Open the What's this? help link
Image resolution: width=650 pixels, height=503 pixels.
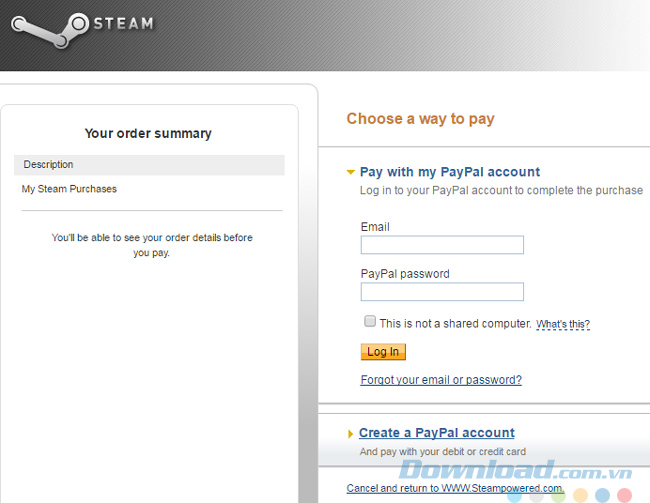[563, 324]
